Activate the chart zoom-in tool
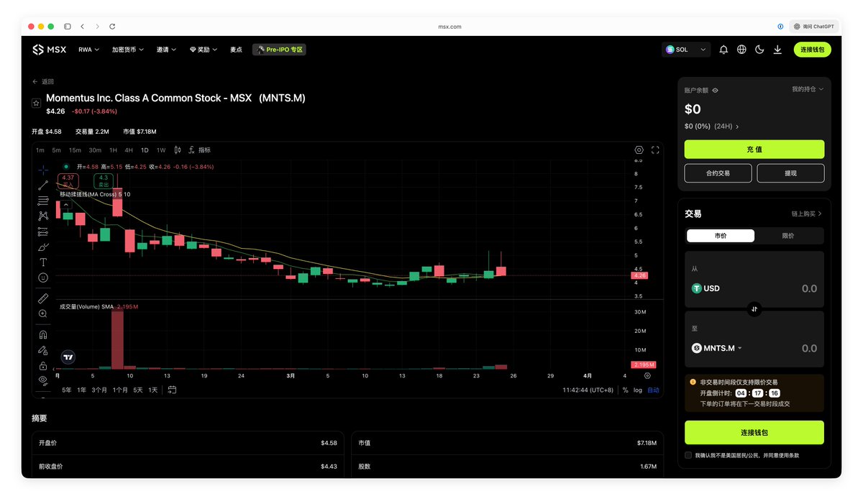 pyautogui.click(x=43, y=313)
